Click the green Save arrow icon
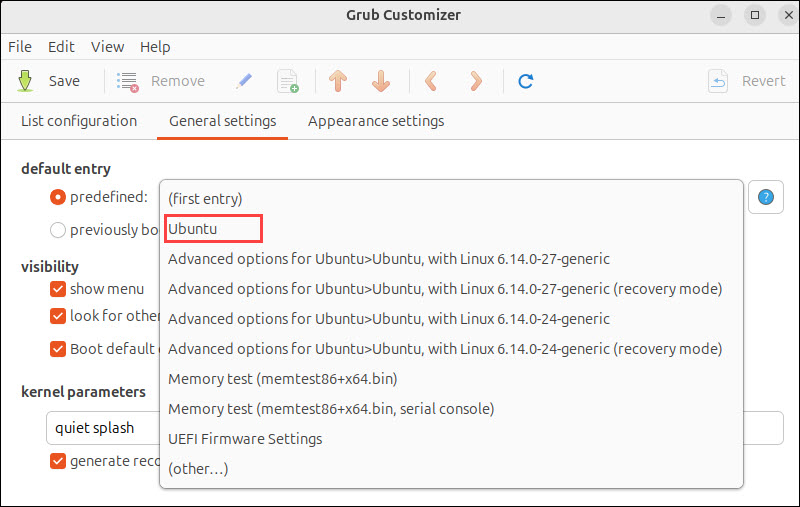The image size is (800, 507). (25, 81)
